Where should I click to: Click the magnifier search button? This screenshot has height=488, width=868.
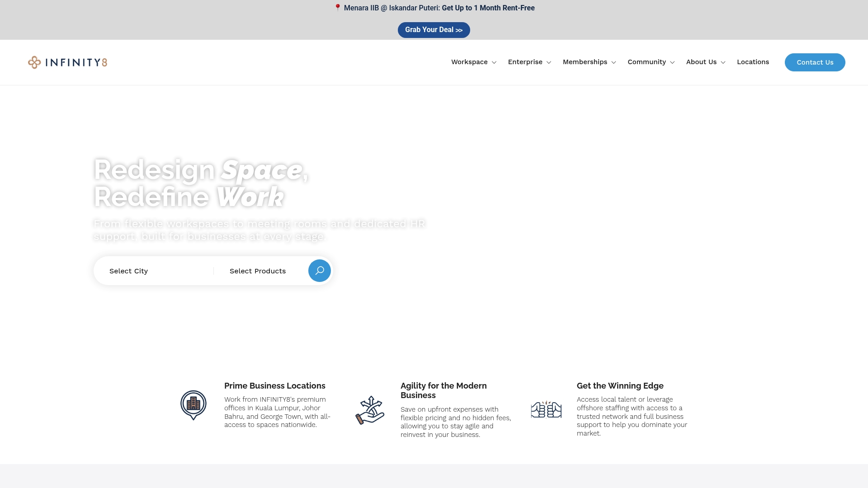(320, 271)
